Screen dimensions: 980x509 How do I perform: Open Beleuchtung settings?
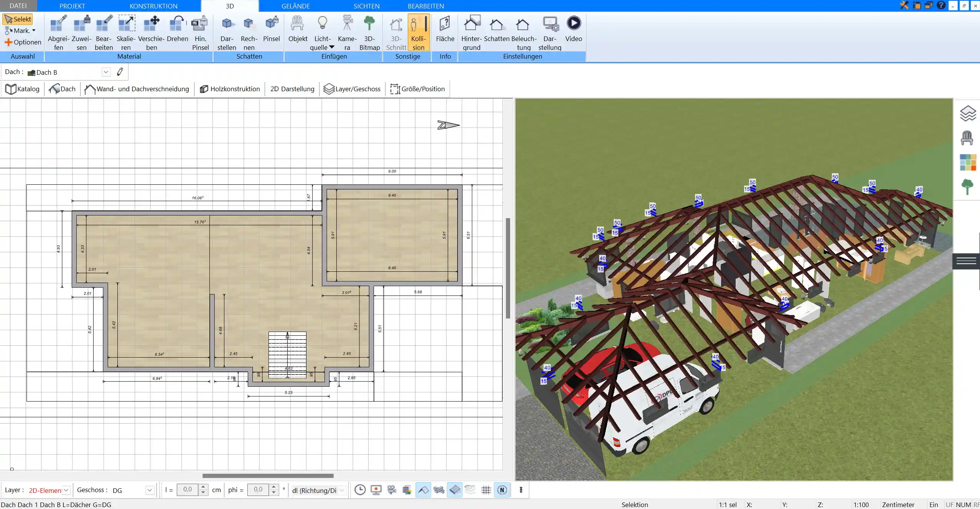tap(524, 33)
